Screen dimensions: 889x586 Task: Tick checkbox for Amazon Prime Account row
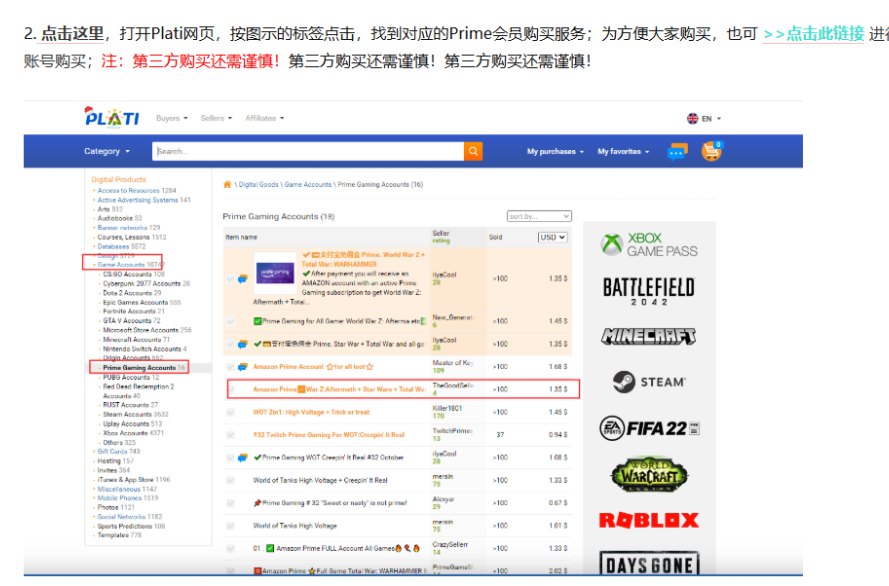tap(230, 367)
